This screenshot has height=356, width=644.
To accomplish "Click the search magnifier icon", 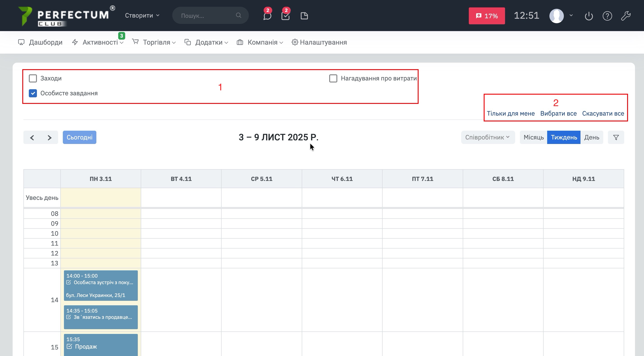I will [x=238, y=16].
